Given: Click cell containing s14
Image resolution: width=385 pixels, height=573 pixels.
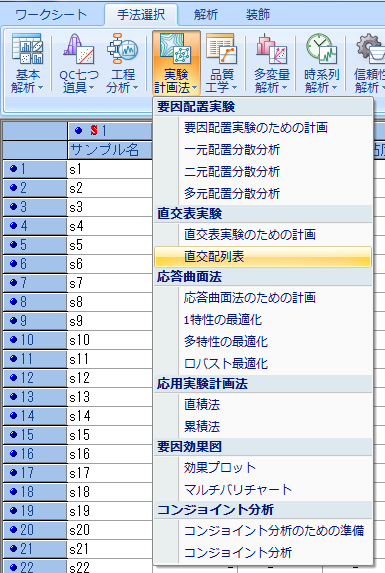Looking at the screenshot, I should pos(110,416).
